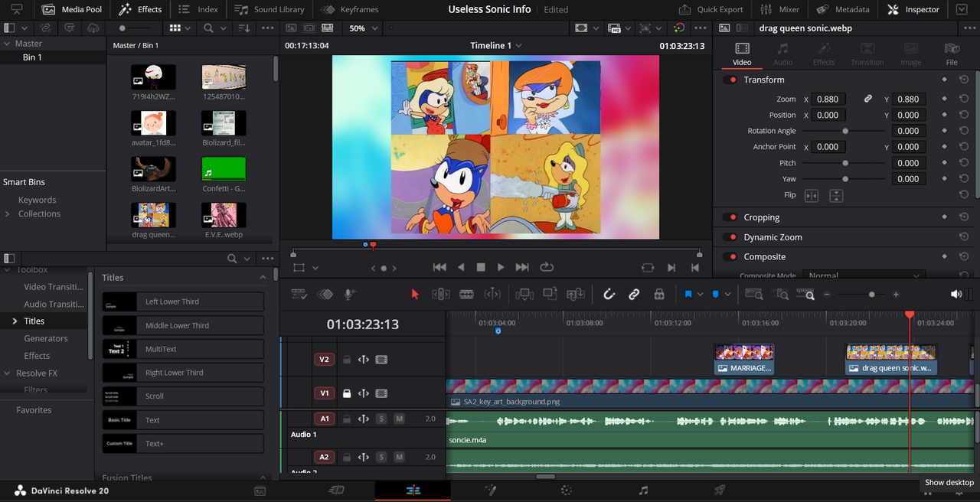This screenshot has width=980, height=502.
Task: Switch to the Audio inspector tab
Action: coord(782,54)
